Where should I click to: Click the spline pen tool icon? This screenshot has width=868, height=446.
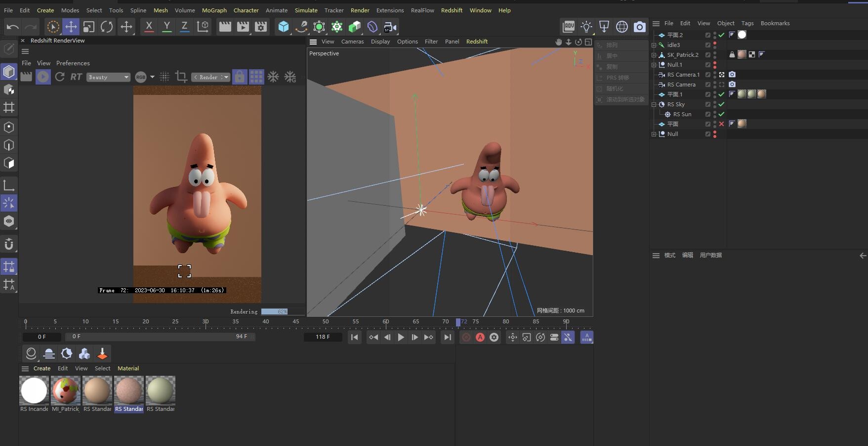pos(301,27)
